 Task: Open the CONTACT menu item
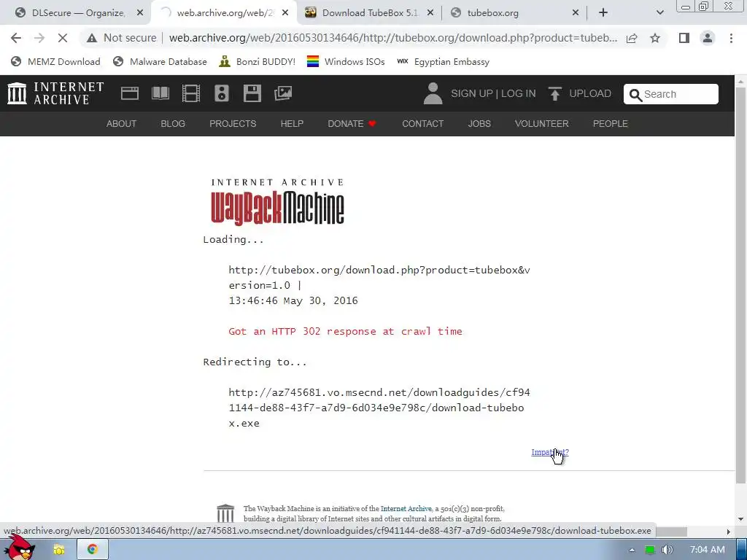coord(422,124)
